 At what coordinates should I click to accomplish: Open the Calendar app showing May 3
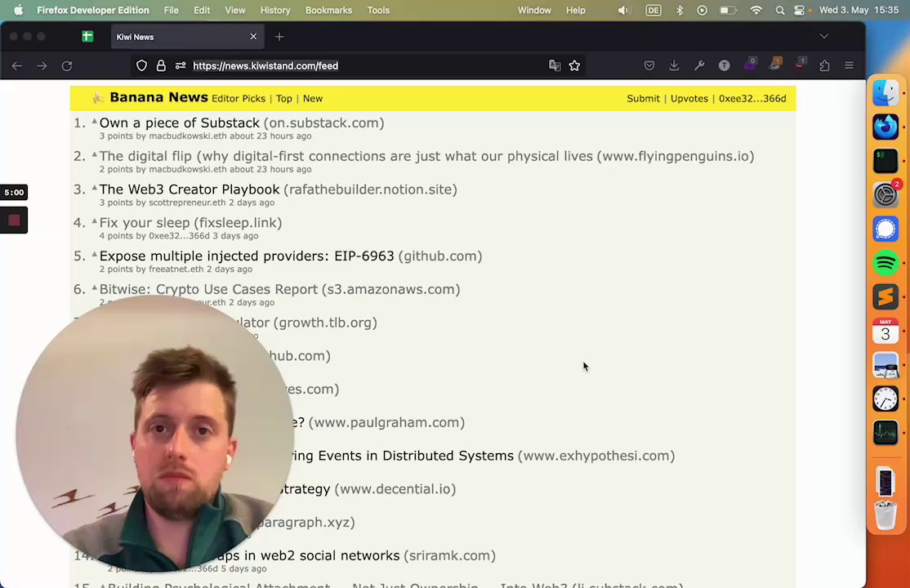(885, 331)
